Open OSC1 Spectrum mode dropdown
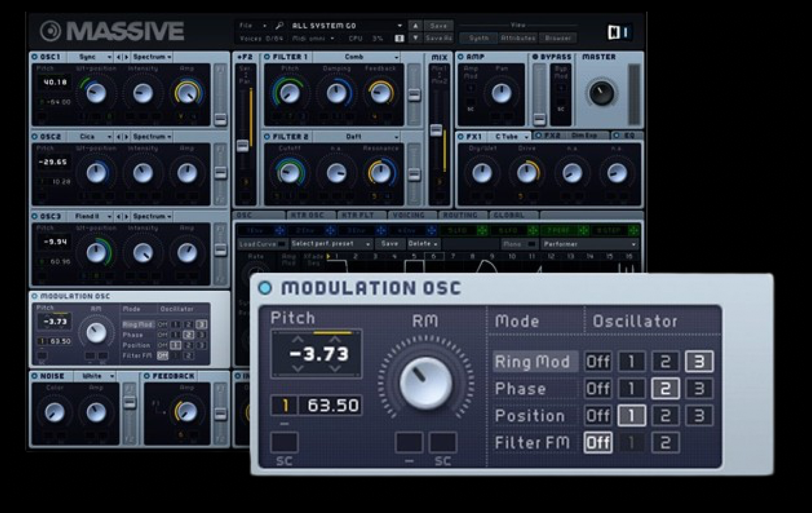Image resolution: width=812 pixels, height=513 pixels. coord(152,57)
